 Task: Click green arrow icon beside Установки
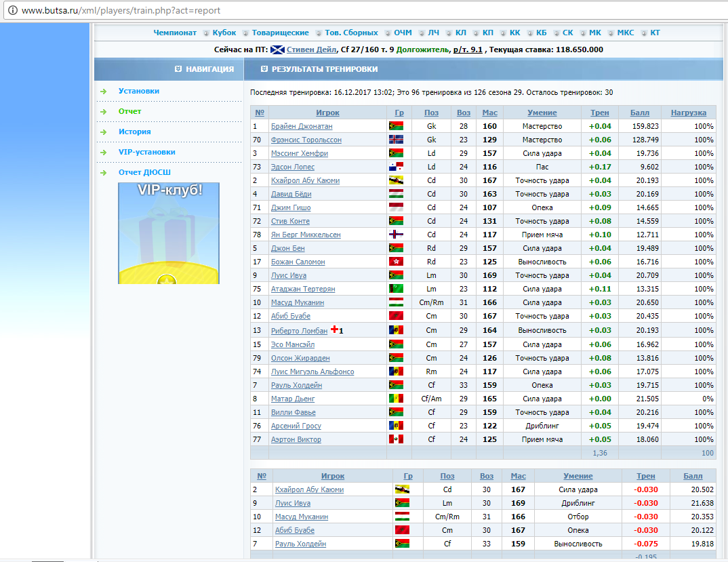[104, 92]
